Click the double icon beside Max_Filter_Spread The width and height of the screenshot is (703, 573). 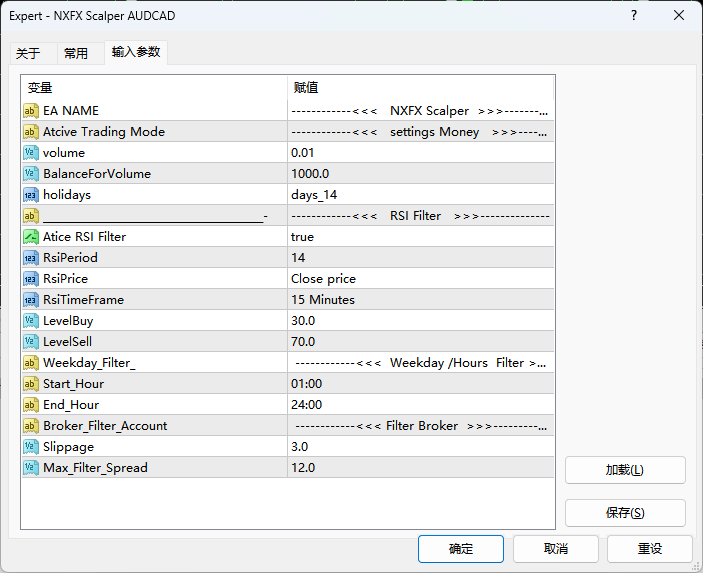point(30,468)
